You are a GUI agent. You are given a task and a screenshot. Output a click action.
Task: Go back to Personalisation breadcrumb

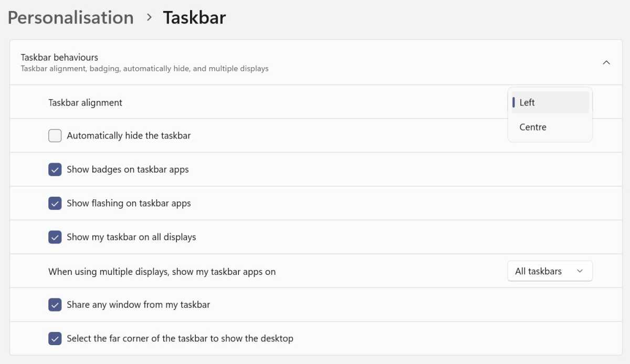(71, 17)
